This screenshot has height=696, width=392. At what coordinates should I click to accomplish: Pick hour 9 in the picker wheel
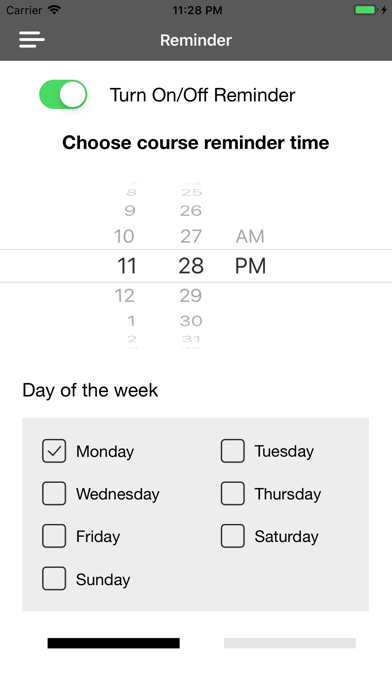(130, 210)
